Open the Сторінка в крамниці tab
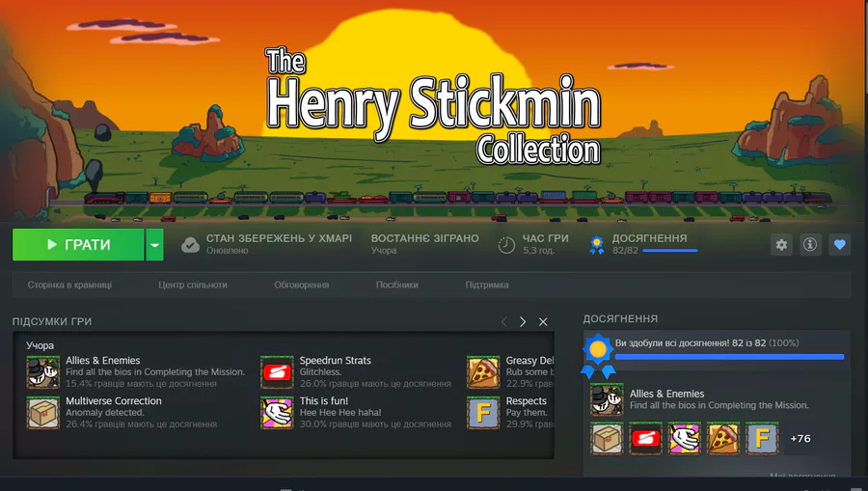This screenshot has height=491, width=868. point(69,285)
